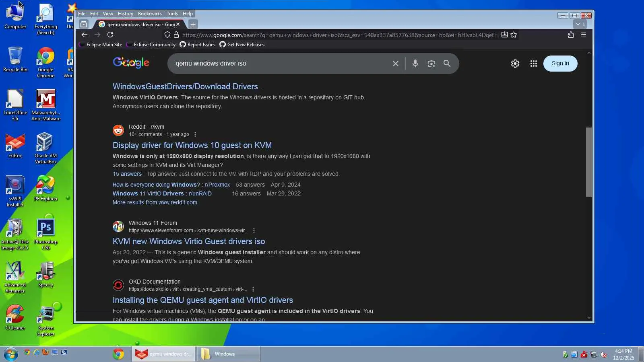Open the Tools menu
This screenshot has width=644, height=362.
(172, 14)
